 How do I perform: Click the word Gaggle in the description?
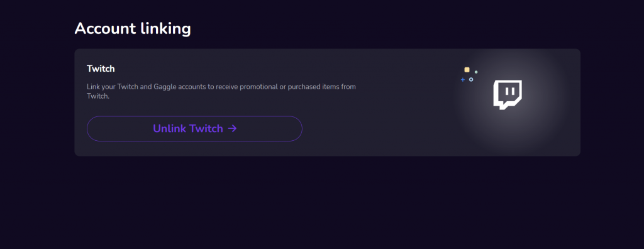click(x=164, y=87)
